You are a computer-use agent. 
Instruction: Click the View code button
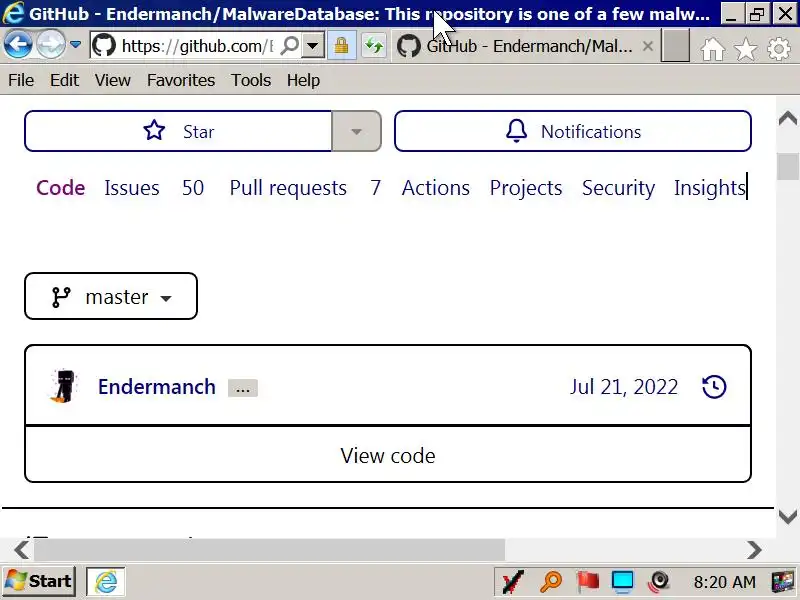click(388, 455)
